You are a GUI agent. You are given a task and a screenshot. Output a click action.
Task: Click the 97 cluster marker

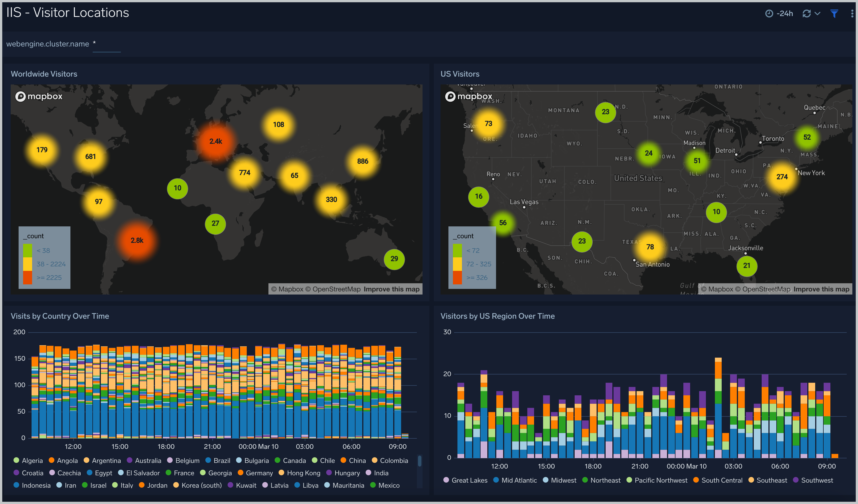98,202
